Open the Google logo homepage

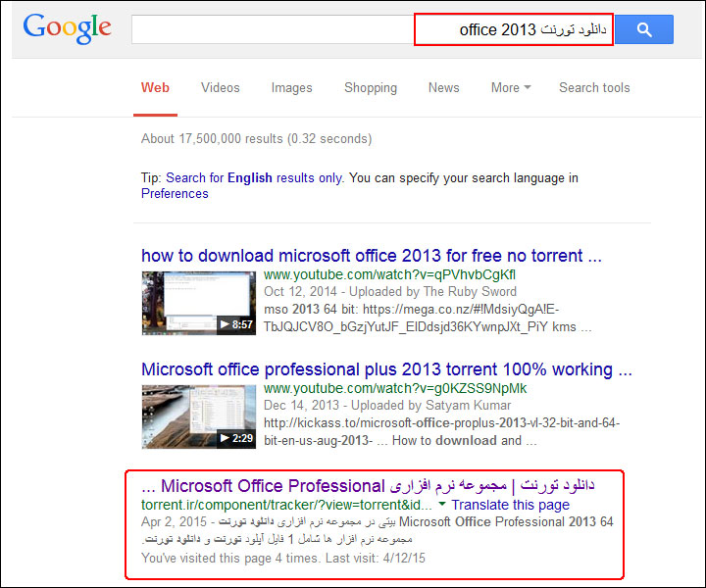point(67,28)
